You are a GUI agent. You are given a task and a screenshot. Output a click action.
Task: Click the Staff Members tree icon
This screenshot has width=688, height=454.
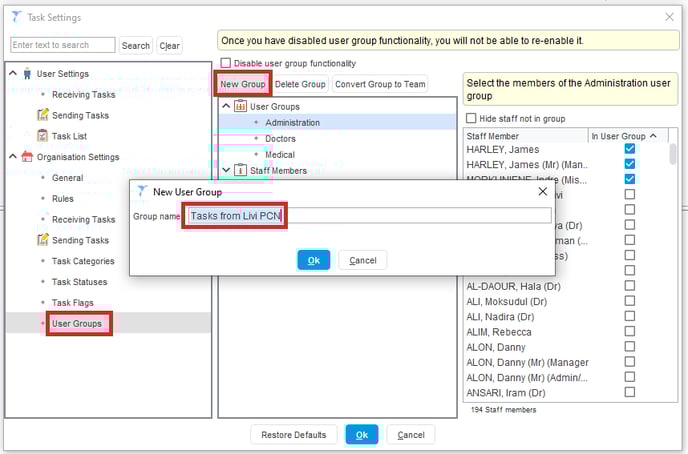pos(240,171)
